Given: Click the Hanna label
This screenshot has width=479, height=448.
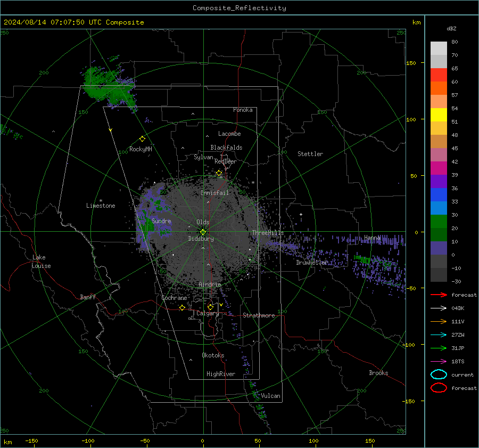Looking at the screenshot, I should click(372, 237).
